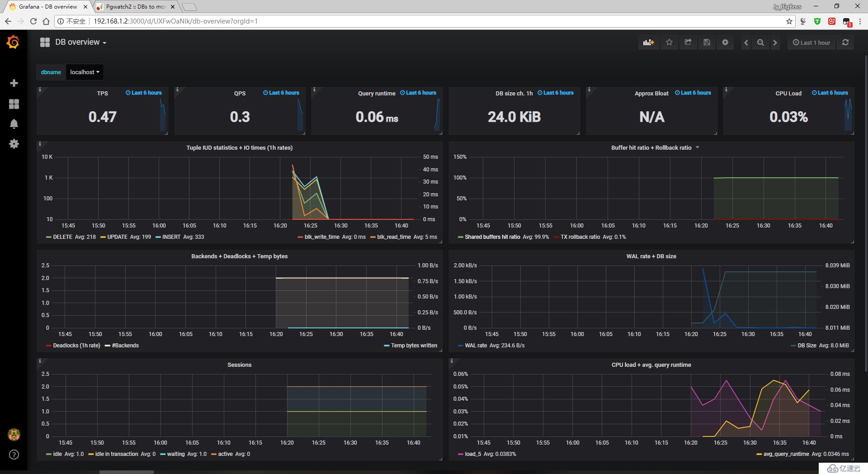The width and height of the screenshot is (868, 474).
Task: Shift time range forward arrow
Action: (775, 43)
